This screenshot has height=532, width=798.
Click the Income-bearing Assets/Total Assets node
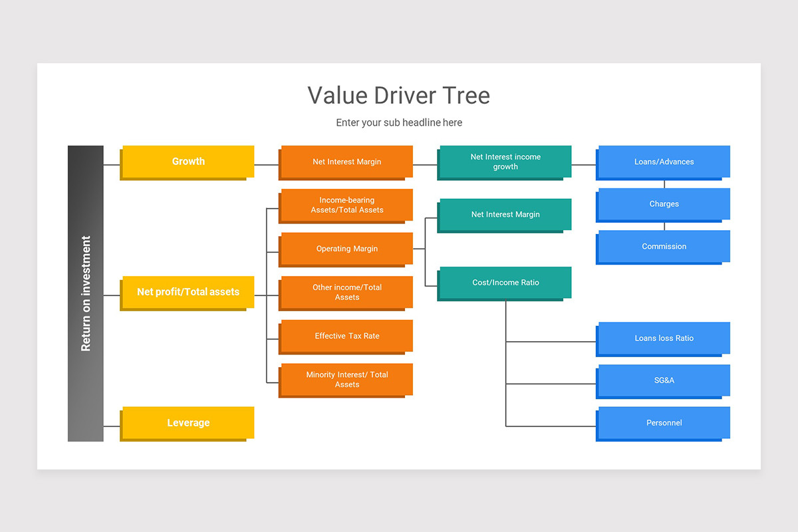pos(346,205)
